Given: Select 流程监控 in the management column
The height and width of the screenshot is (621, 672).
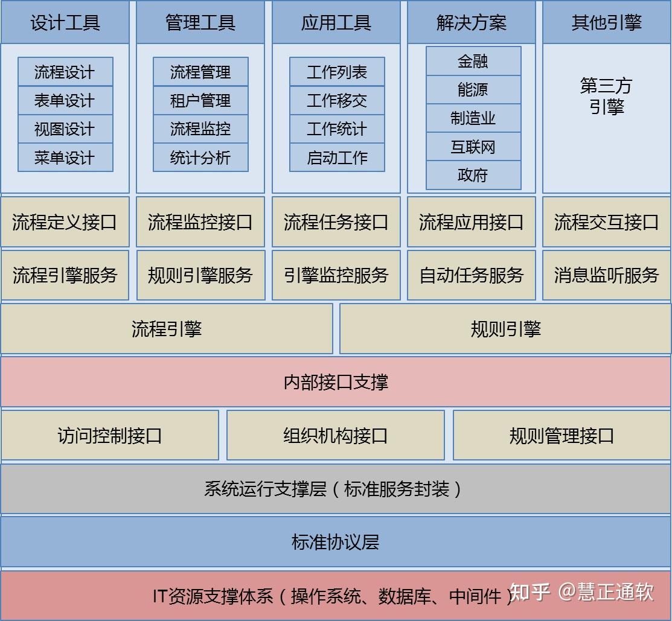Looking at the screenshot, I should [200, 129].
